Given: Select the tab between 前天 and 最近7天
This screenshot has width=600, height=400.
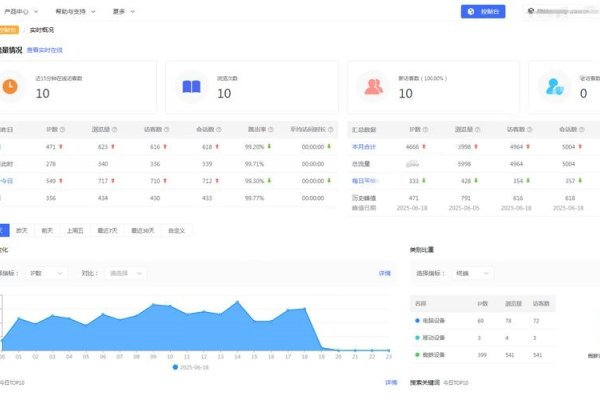Looking at the screenshot, I should (x=75, y=230).
